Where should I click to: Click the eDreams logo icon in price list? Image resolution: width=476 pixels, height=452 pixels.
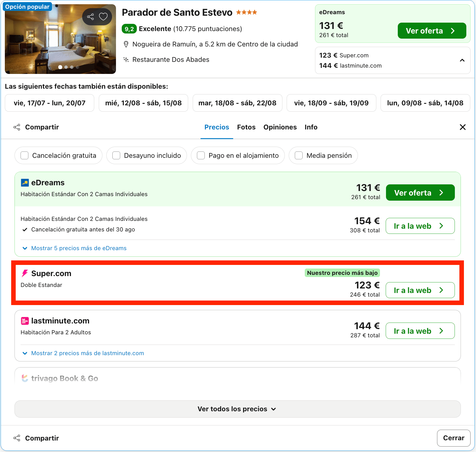(x=25, y=183)
